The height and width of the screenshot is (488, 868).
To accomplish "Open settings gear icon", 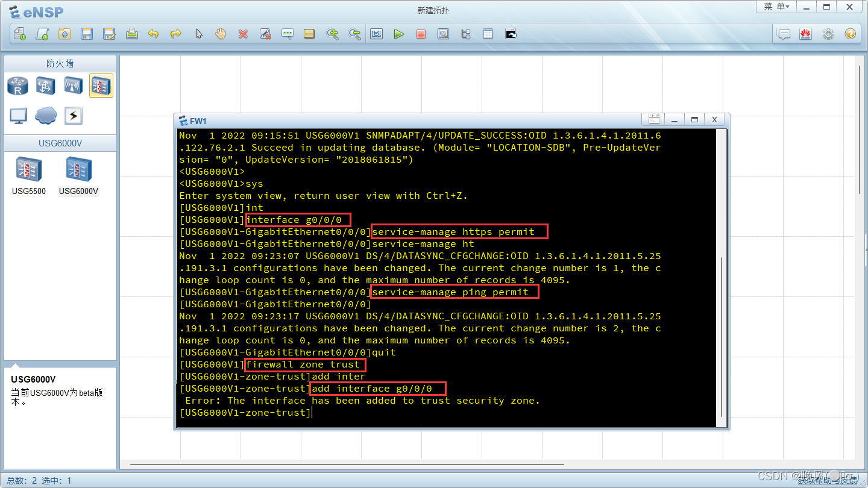I will [x=828, y=34].
